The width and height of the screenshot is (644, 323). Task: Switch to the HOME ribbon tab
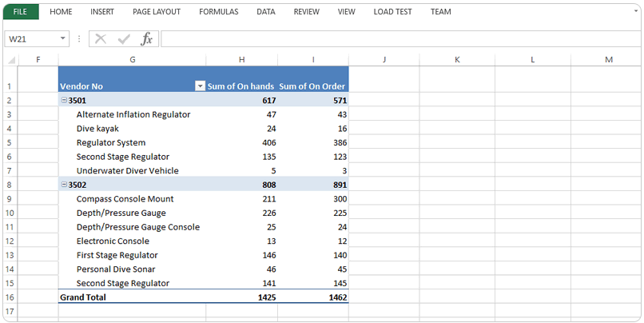click(x=61, y=12)
